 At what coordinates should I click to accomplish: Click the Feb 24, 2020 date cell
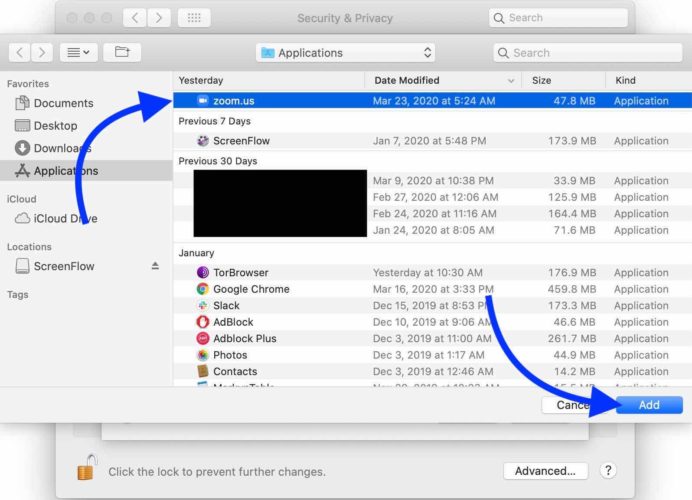pos(434,214)
